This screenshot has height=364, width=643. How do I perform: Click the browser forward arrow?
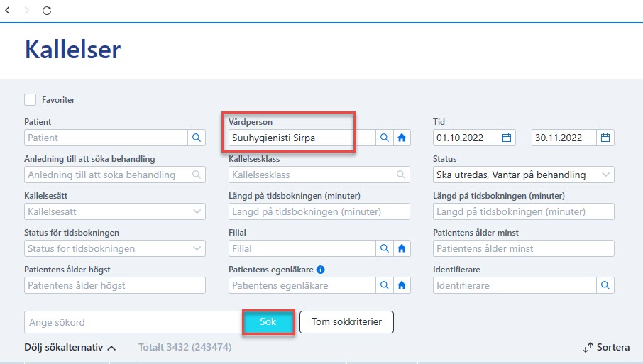(27, 10)
